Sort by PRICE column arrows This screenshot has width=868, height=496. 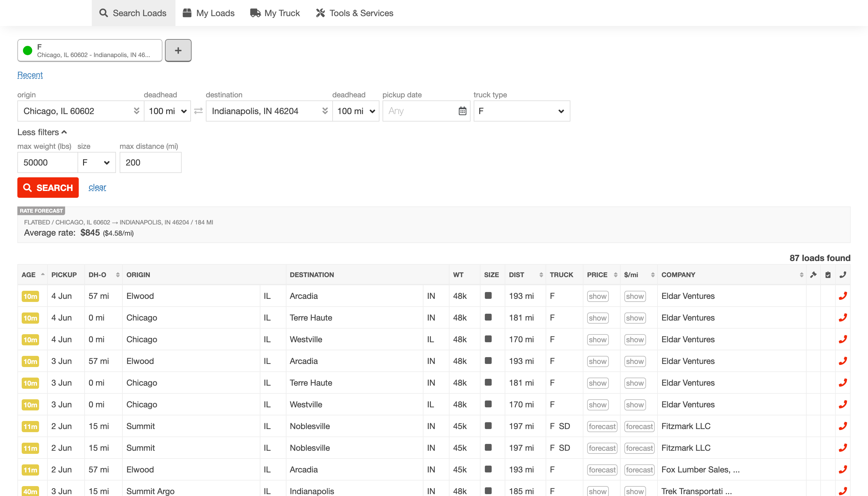click(x=615, y=275)
